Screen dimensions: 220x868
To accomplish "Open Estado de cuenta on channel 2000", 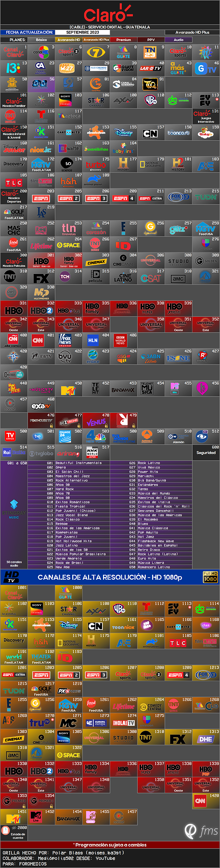I will point(13,832).
